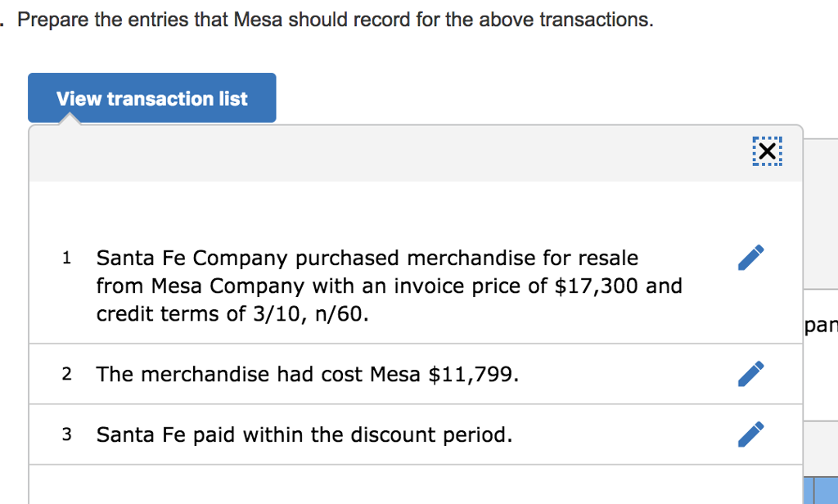The image size is (838, 504).
Task: Click transaction number 1
Action: pos(67,259)
